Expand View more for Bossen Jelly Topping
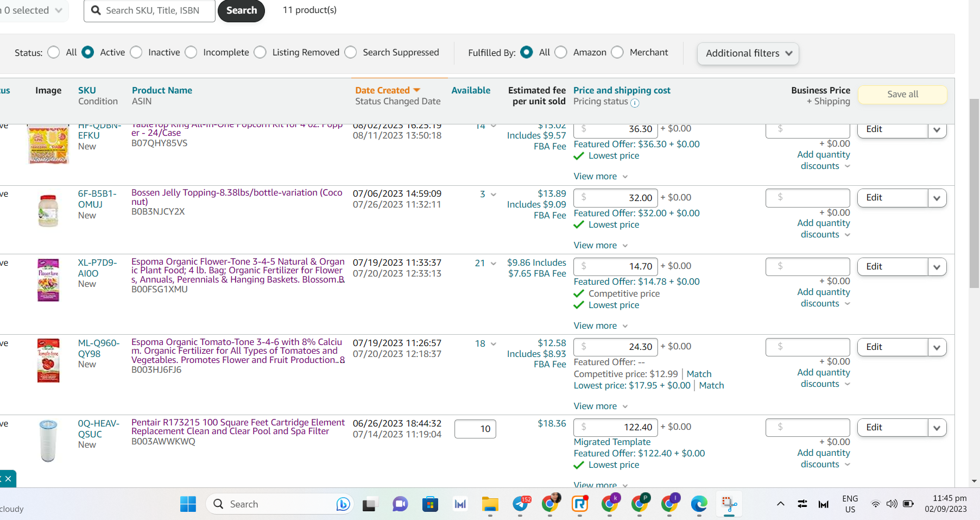 [x=600, y=245]
